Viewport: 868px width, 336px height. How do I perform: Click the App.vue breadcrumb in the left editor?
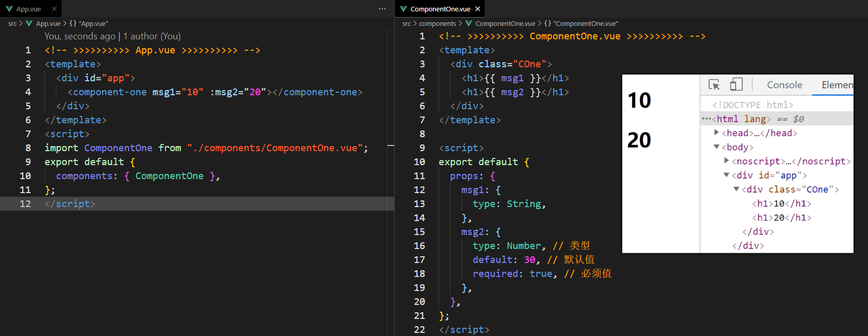click(x=48, y=23)
